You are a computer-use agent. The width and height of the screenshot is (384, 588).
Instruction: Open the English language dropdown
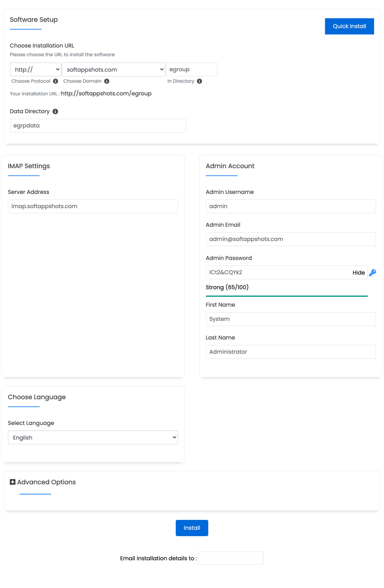click(x=93, y=437)
